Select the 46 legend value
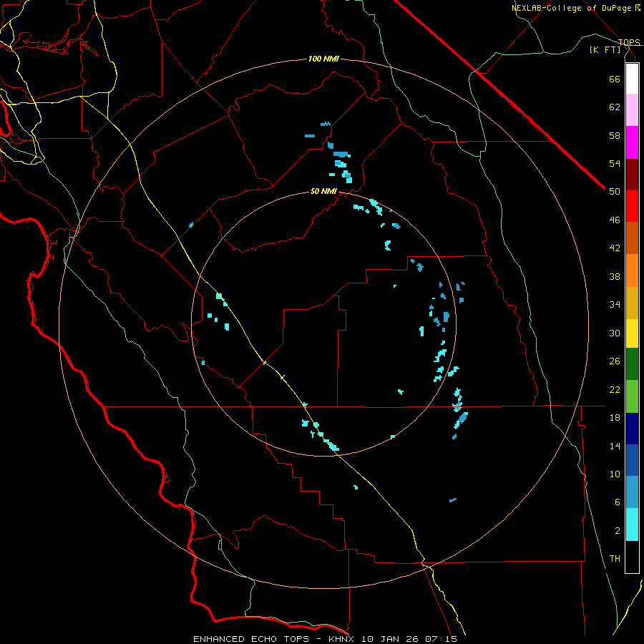This screenshot has width=644, height=644. coord(615,220)
